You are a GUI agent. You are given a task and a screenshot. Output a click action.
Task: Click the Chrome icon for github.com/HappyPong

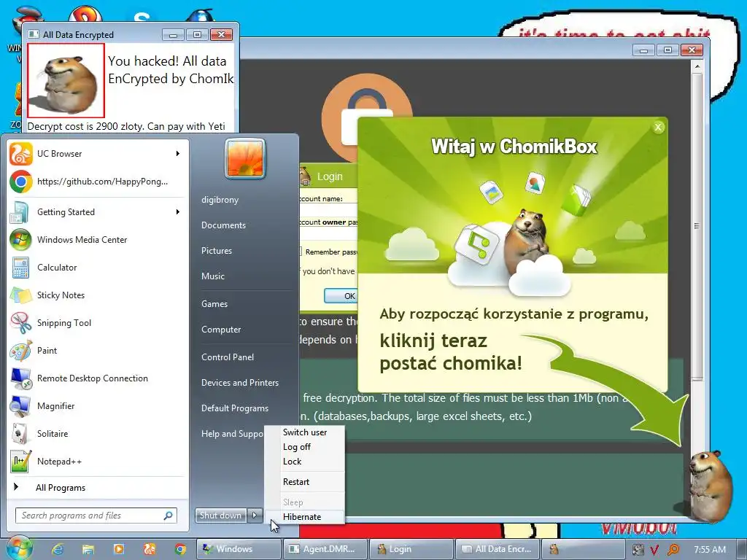[21, 182]
